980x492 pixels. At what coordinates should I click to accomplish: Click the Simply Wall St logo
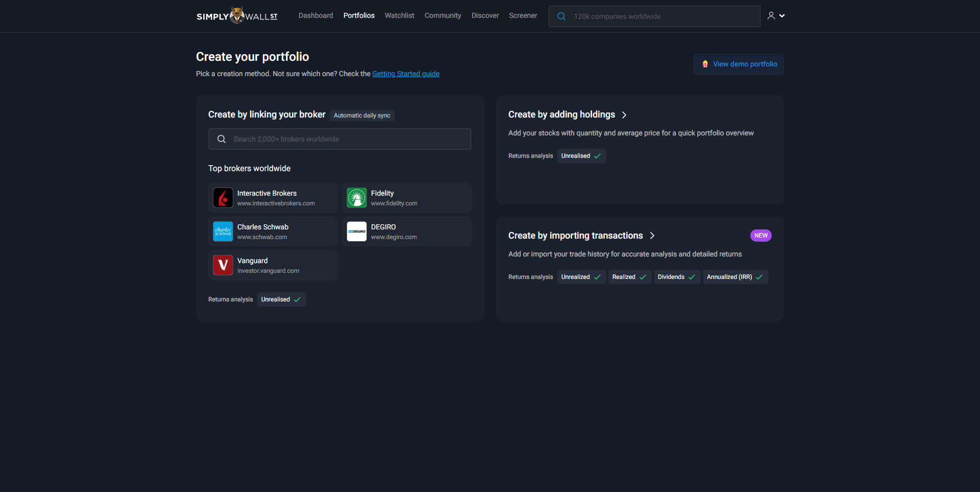point(237,16)
